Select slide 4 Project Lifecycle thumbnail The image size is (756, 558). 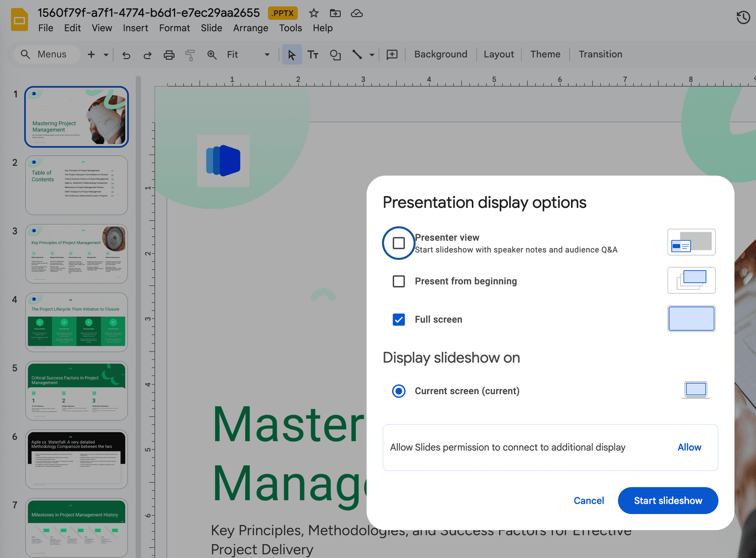click(77, 322)
